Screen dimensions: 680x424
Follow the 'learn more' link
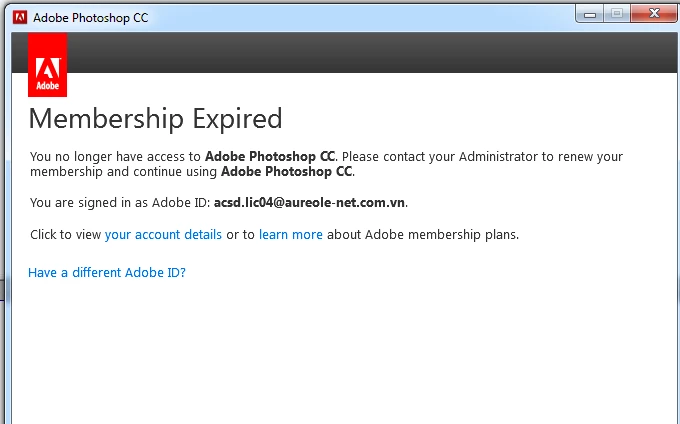pyautogui.click(x=291, y=235)
